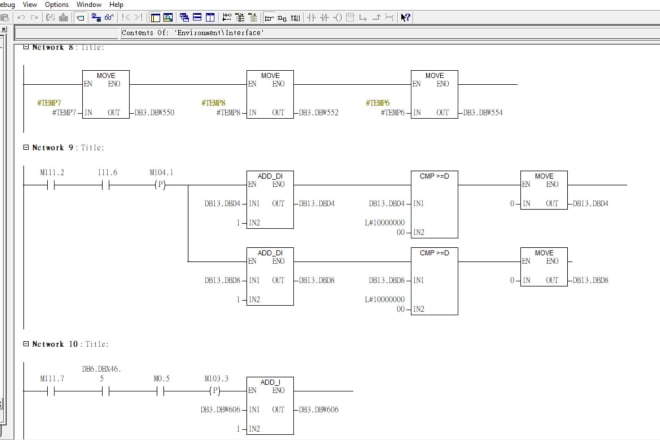Viewport: 660px width, 440px height.
Task: Open the Options menu
Action: point(56,5)
